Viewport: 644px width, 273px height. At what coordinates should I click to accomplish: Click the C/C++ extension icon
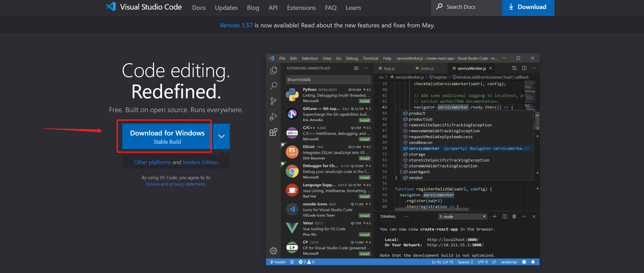[292, 133]
